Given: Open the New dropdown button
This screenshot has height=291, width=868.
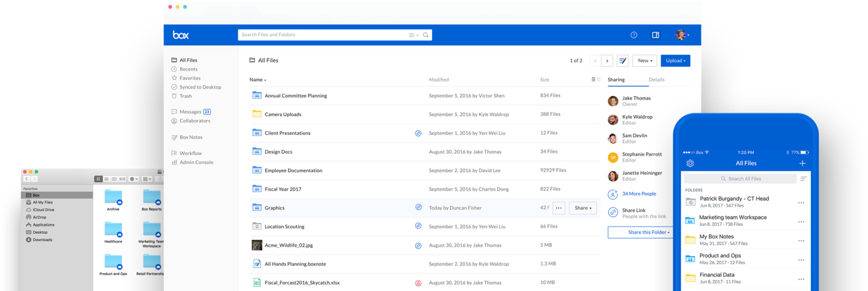Looking at the screenshot, I should (x=644, y=61).
